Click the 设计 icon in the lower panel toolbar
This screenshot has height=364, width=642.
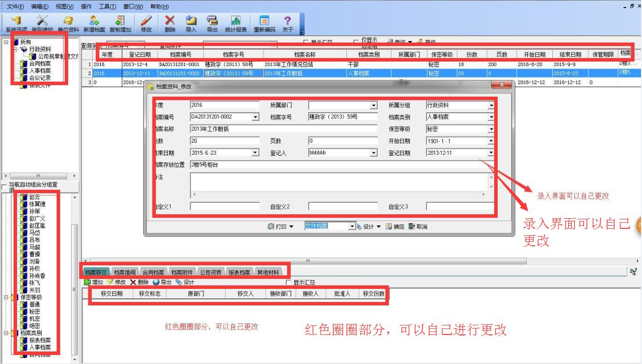coord(179,282)
